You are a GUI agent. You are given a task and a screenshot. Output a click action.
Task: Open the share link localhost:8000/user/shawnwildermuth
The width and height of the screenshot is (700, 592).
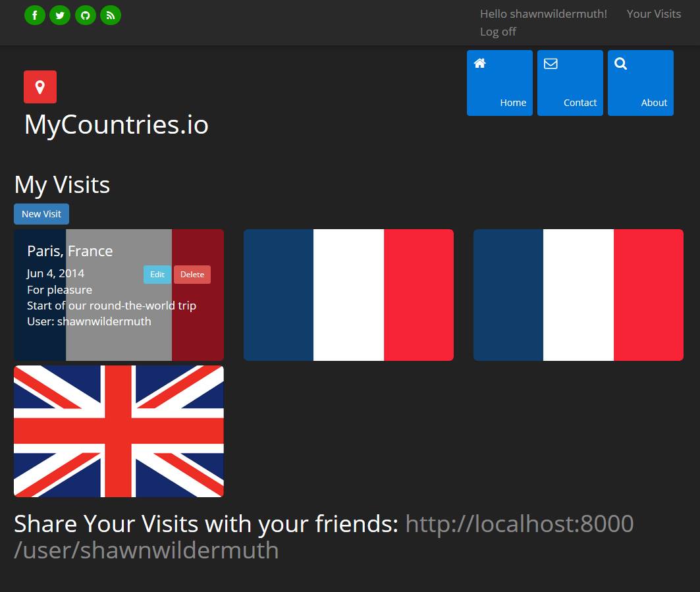[324, 537]
